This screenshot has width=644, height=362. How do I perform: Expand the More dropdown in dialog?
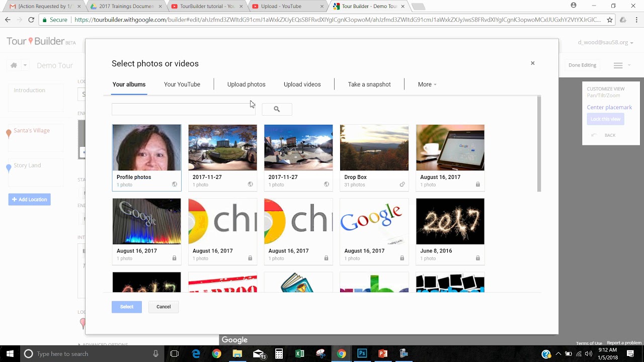427,84
